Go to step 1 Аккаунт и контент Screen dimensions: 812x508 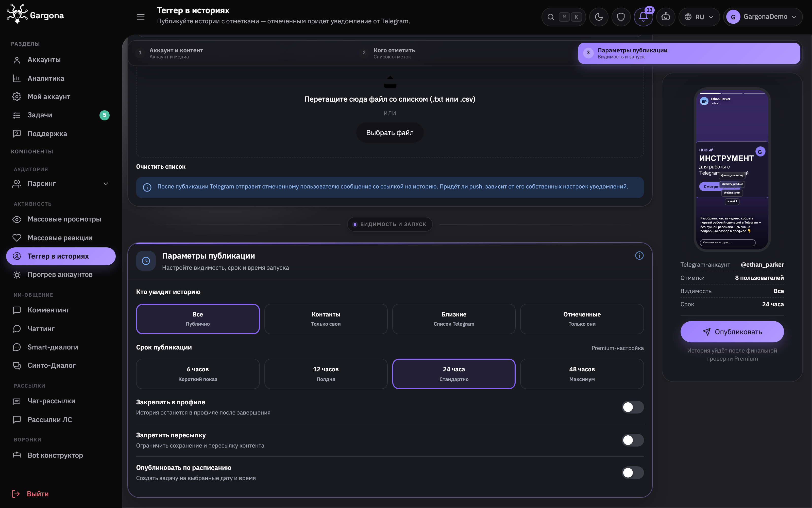click(x=241, y=53)
